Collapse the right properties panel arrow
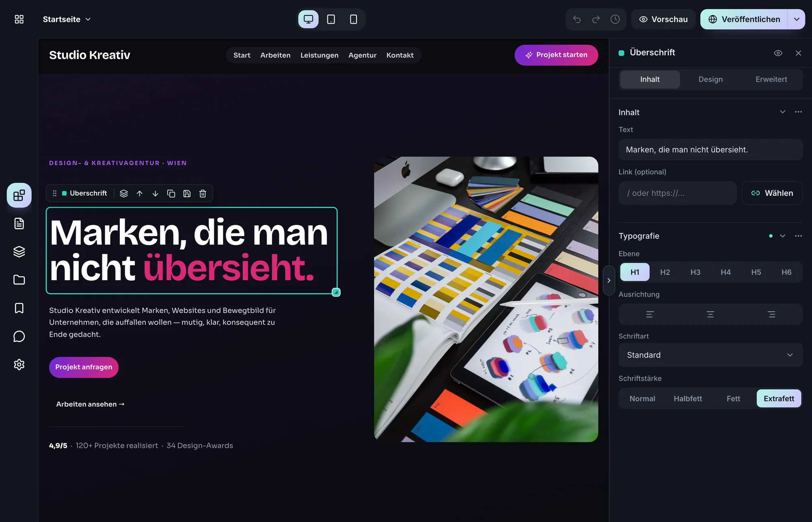The height and width of the screenshot is (522, 812). click(609, 280)
